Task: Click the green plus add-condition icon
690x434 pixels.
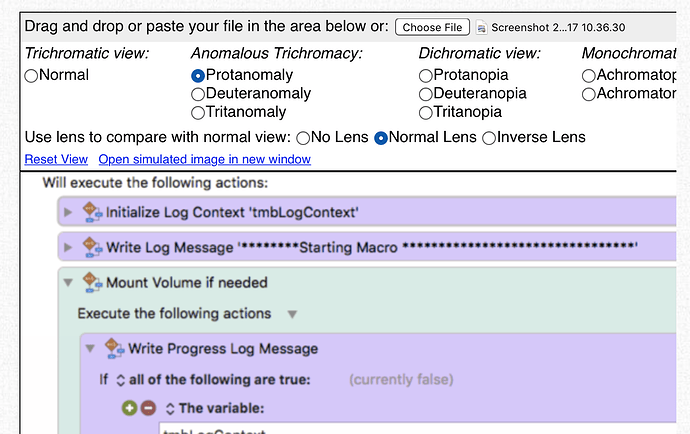Action: (x=129, y=408)
